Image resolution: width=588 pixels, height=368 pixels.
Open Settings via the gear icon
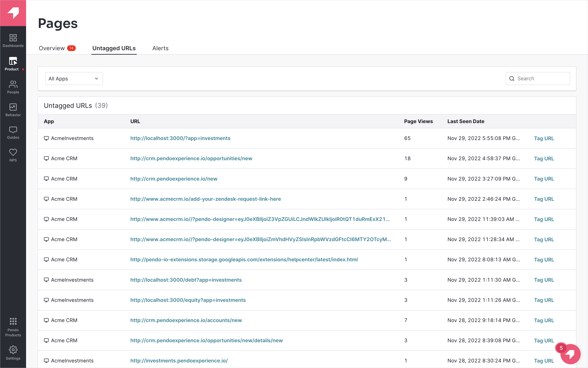13,353
